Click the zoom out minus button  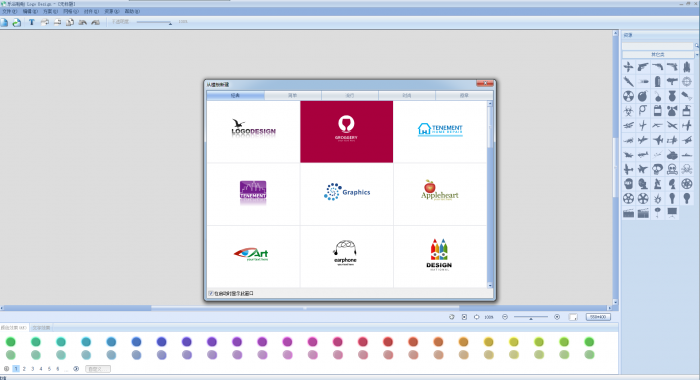pos(505,317)
